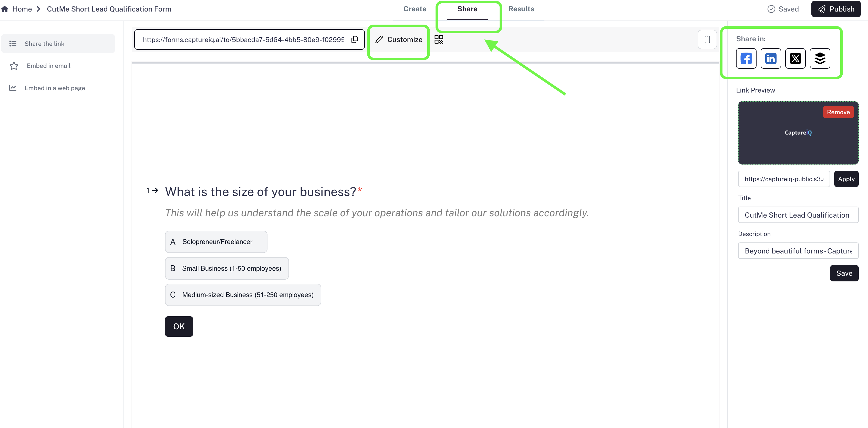Select Small Business (1-50 employees) option
This screenshot has width=868, height=428.
click(227, 268)
